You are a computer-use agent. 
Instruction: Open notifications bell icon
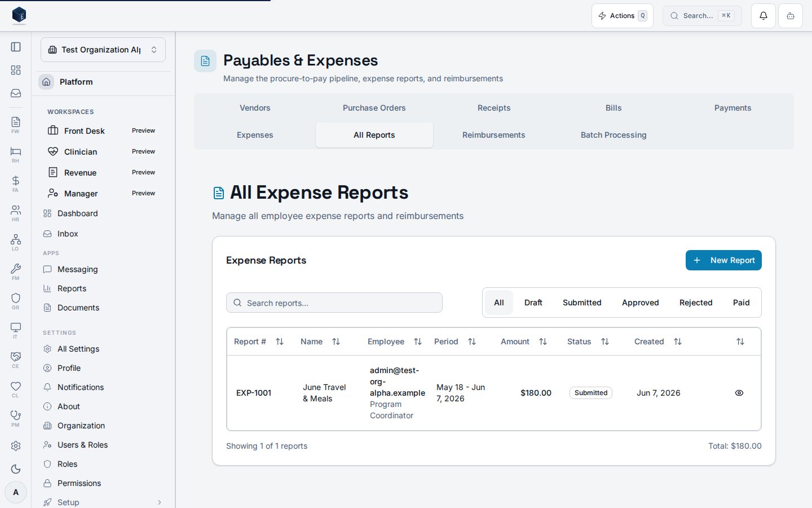point(764,16)
